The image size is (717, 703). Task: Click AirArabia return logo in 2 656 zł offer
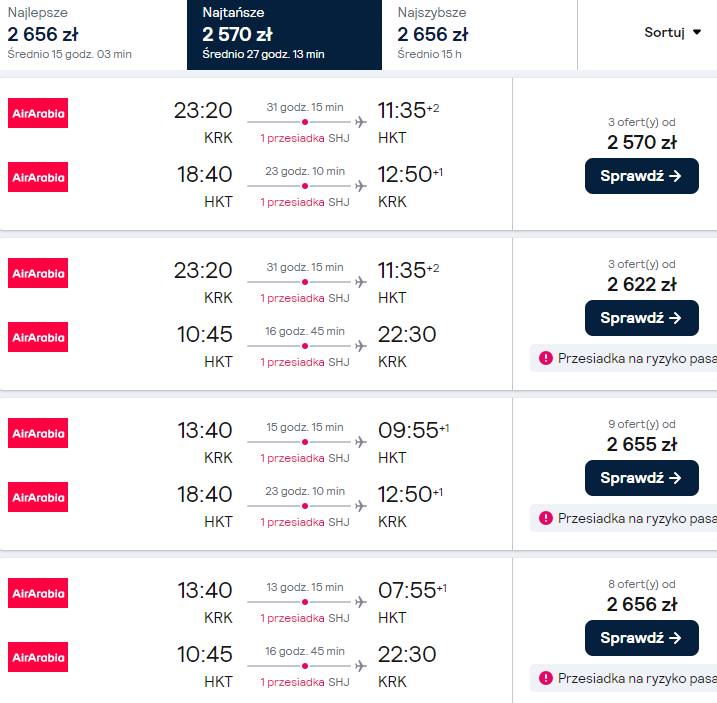38,657
